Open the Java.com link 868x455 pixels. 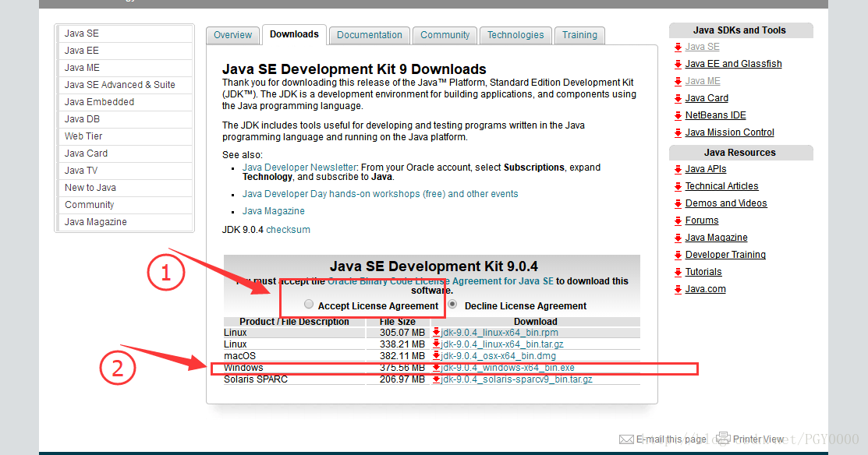(705, 288)
